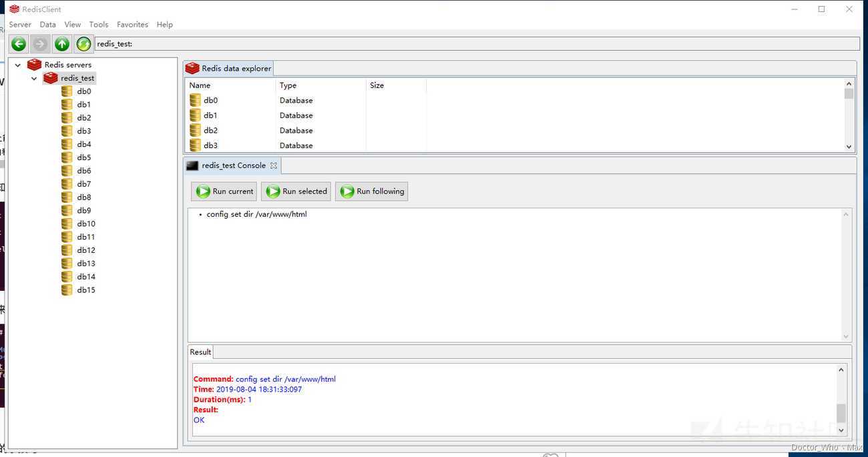Click Result pane scrollbar down arrow
This screenshot has width=868, height=457.
click(x=841, y=431)
